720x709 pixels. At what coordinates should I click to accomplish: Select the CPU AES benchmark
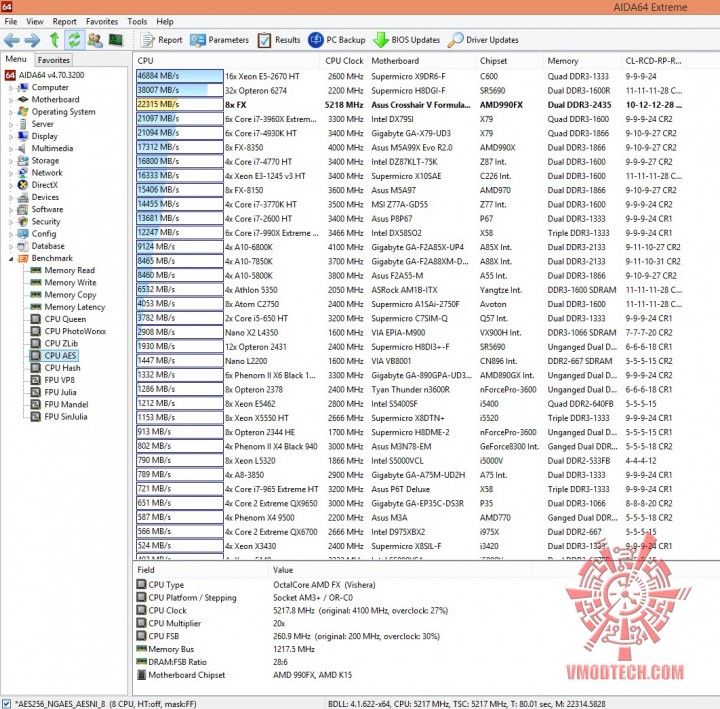pyautogui.click(x=60, y=356)
